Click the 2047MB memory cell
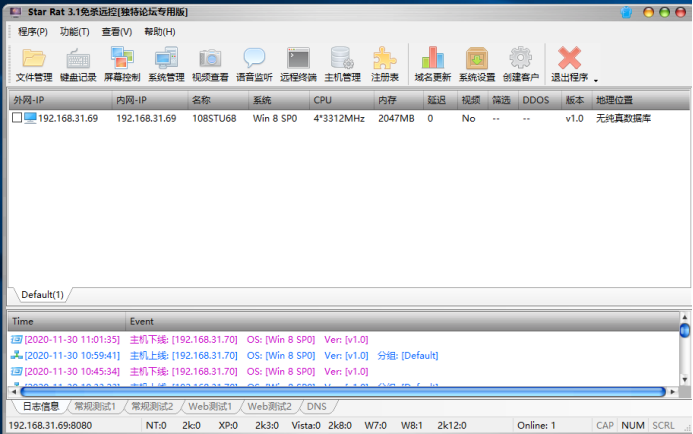Image resolution: width=693 pixels, height=434 pixels. coord(396,118)
